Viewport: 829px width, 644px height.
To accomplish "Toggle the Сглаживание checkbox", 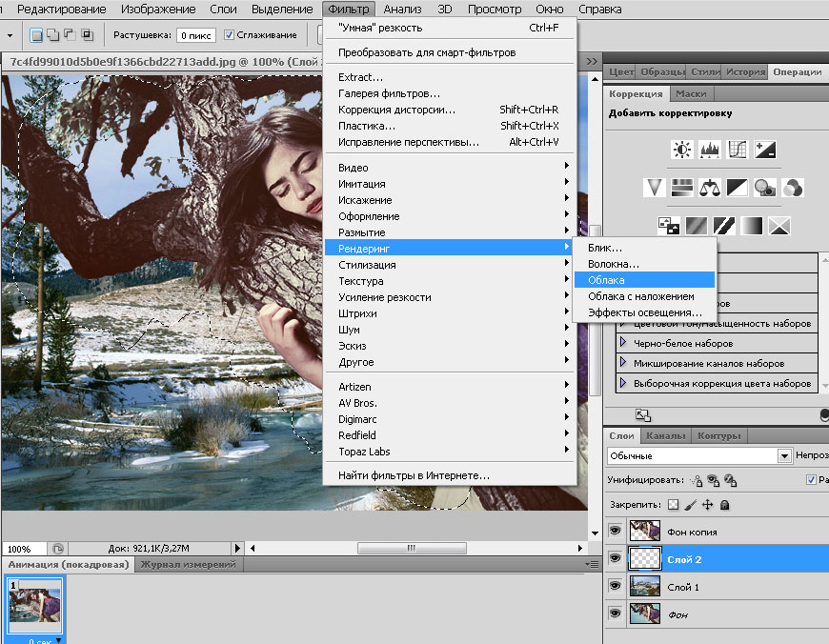I will coord(229,35).
